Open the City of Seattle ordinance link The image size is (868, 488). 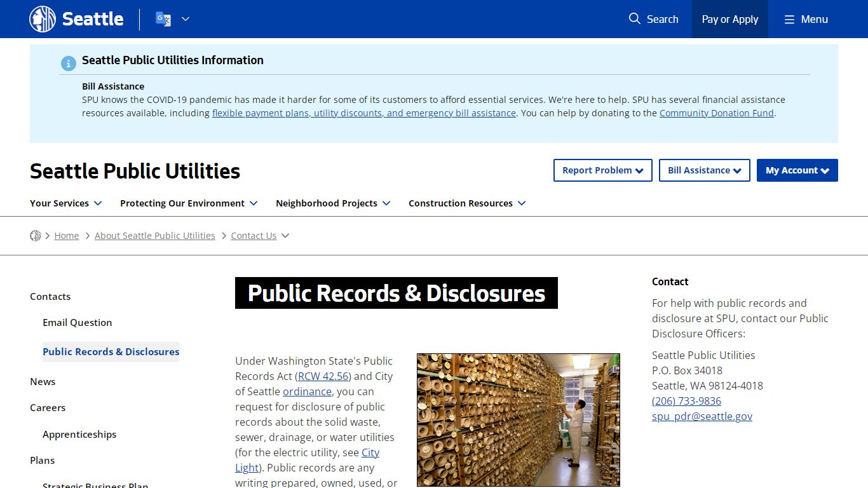tap(307, 391)
